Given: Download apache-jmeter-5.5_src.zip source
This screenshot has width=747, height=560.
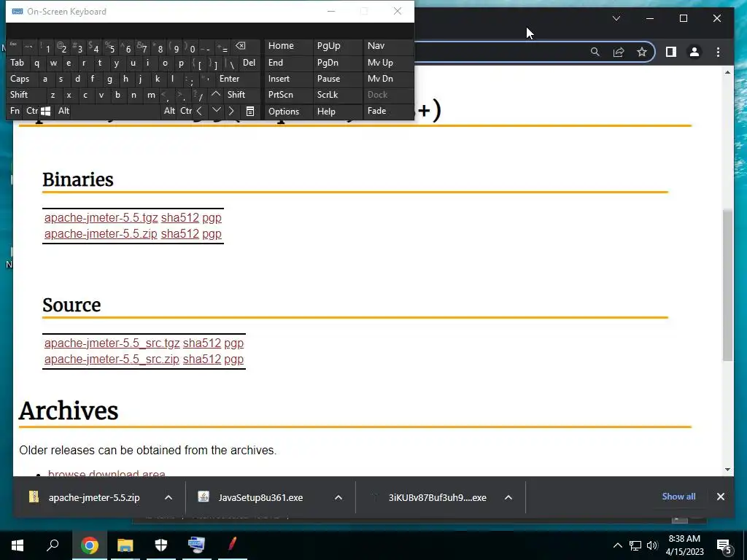Looking at the screenshot, I should 112,359.
